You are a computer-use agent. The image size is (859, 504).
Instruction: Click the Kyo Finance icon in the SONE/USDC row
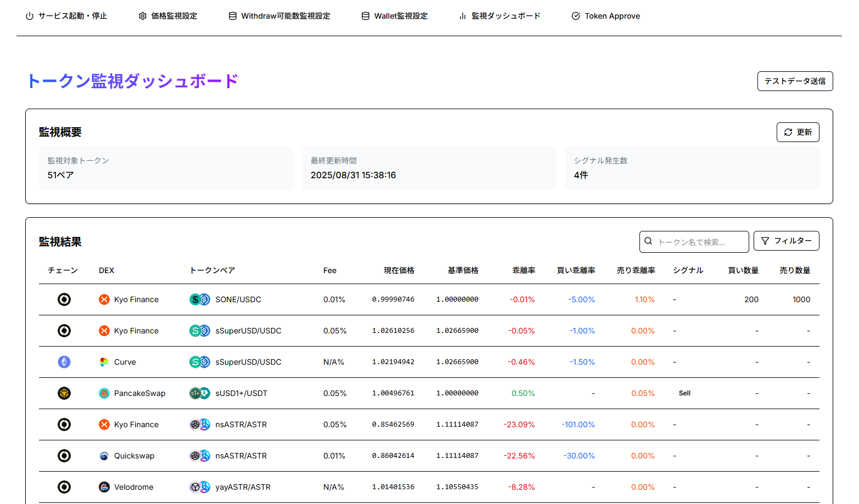(x=104, y=299)
